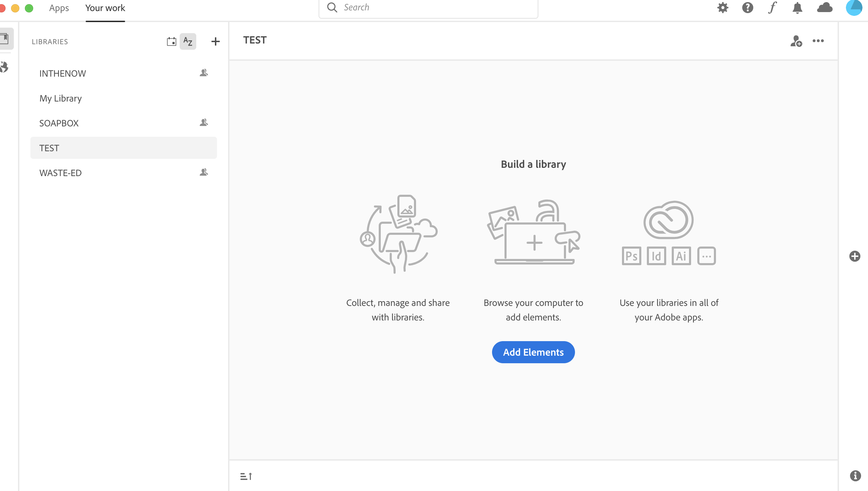Screen dimensions: 868x491
Task: Open Adobe Fonts
Action: click(x=773, y=8)
